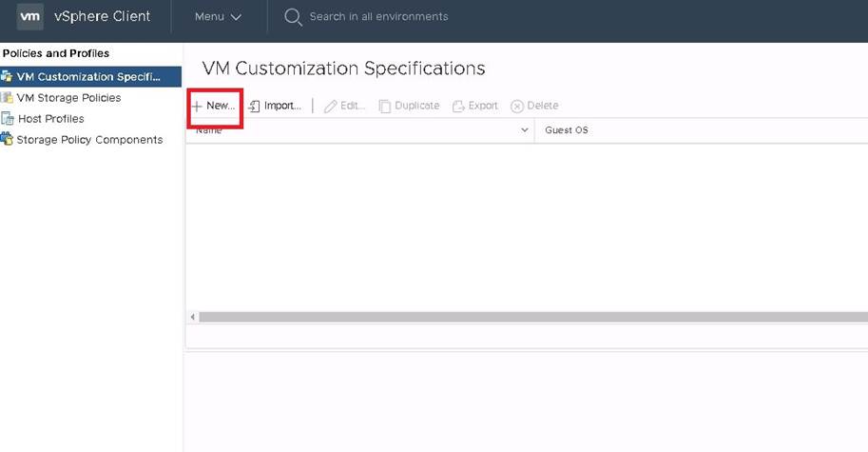
Task: Open Host Profiles in sidebar
Action: (x=50, y=119)
